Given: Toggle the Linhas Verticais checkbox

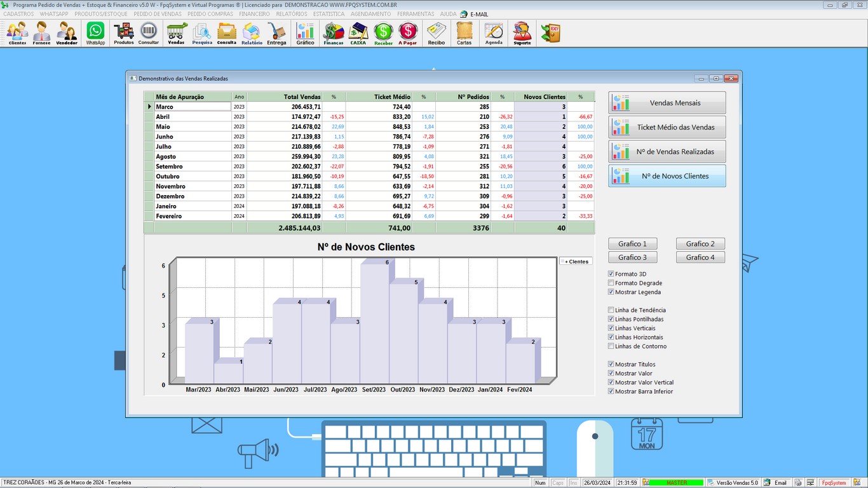Looking at the screenshot, I should (611, 328).
